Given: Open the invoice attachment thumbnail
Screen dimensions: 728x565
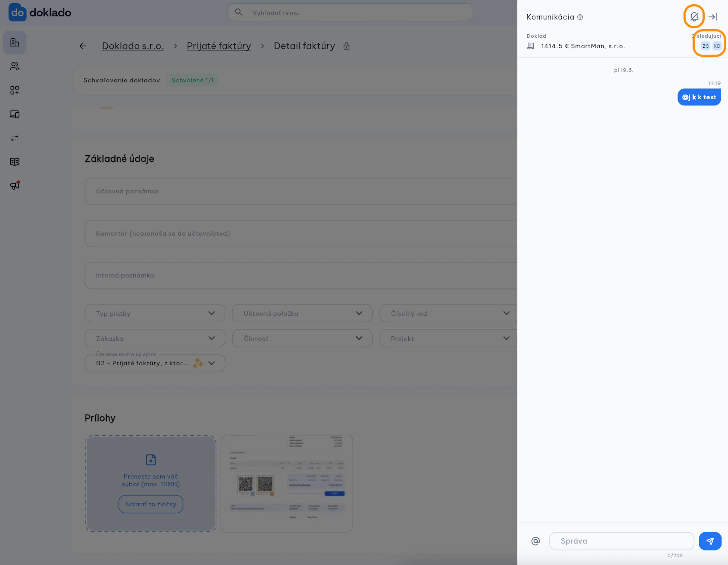Looking at the screenshot, I should pyautogui.click(x=287, y=484).
